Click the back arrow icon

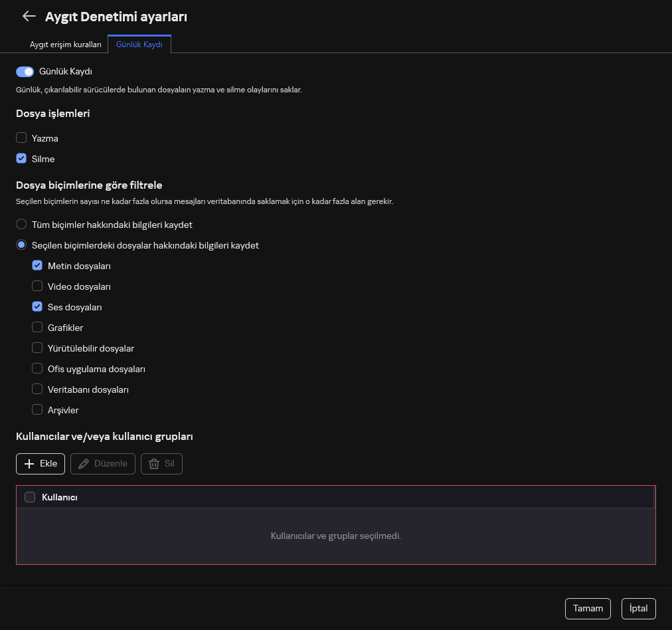[29, 17]
